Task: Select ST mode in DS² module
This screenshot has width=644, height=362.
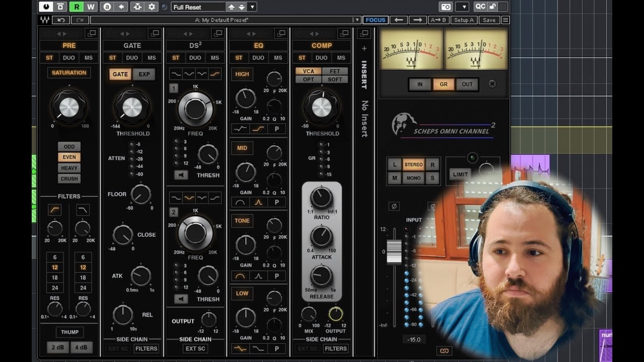Action: 176,58
